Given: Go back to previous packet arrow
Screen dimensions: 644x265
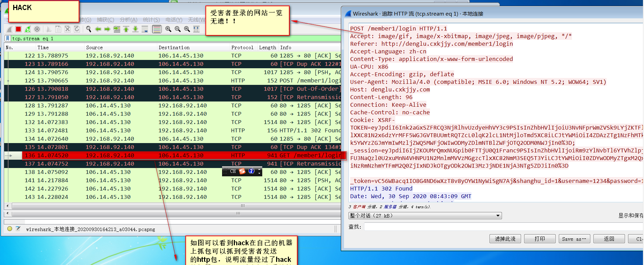Looking at the screenshot, I should tap(98, 29).
